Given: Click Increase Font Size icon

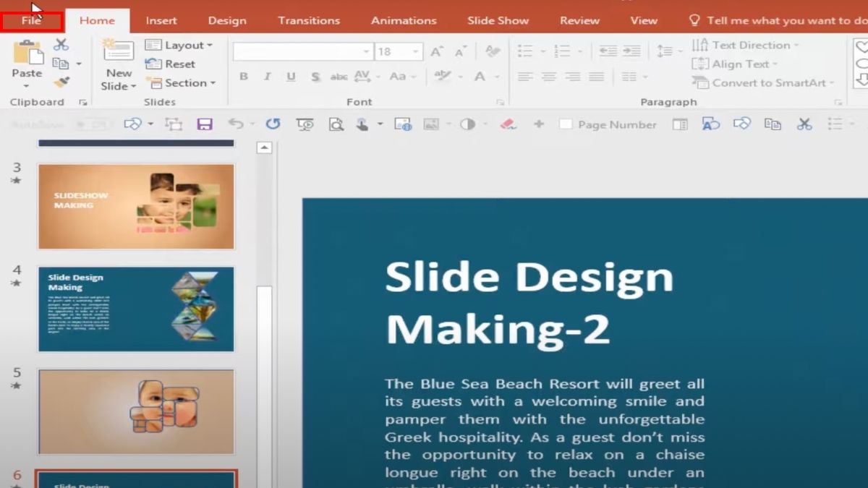Looking at the screenshot, I should 437,51.
